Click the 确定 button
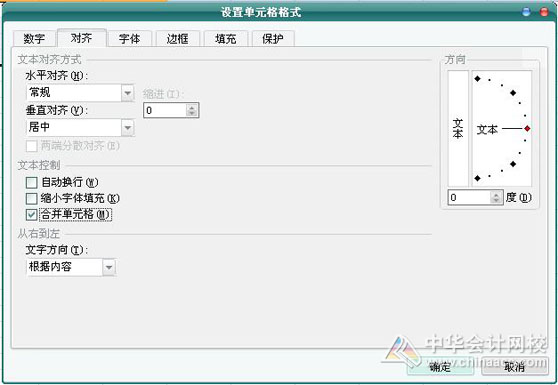Image resolution: width=558 pixels, height=385 pixels. click(x=440, y=366)
